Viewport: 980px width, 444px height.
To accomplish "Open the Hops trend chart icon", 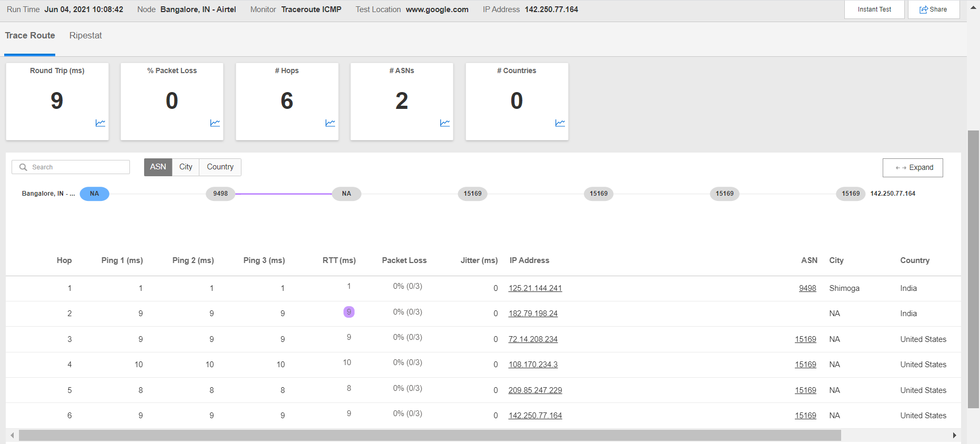I will [330, 123].
